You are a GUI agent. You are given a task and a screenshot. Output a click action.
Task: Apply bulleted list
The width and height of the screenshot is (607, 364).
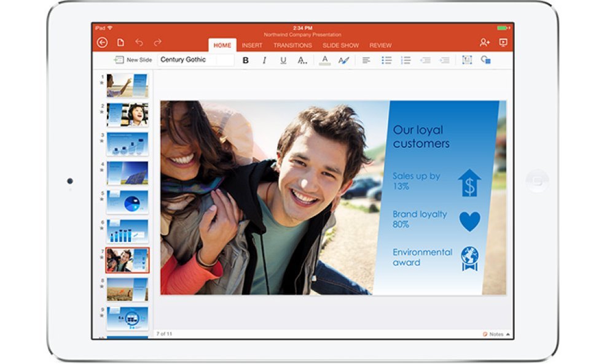[x=386, y=60]
